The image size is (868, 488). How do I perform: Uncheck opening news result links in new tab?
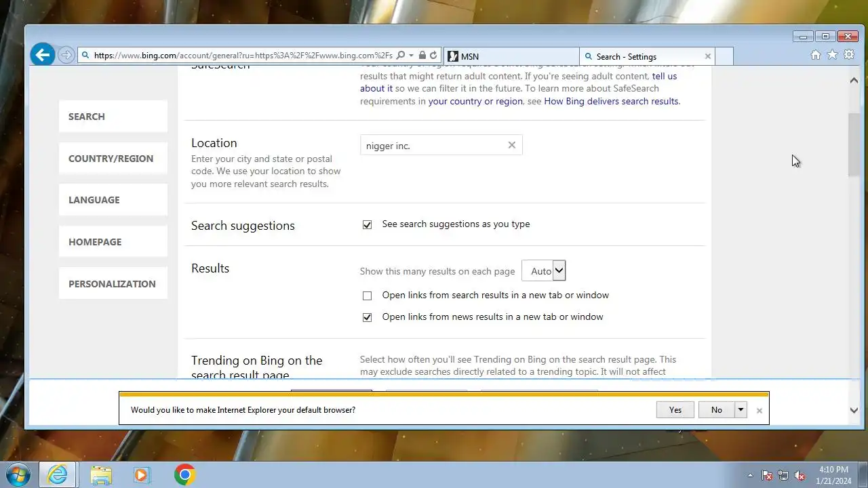click(367, 317)
